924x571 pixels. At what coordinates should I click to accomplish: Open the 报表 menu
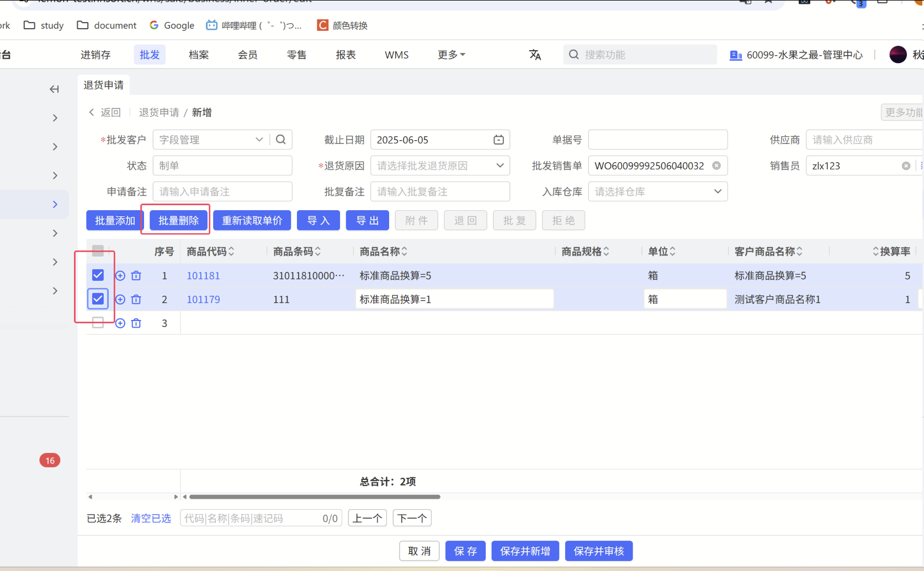pos(346,55)
